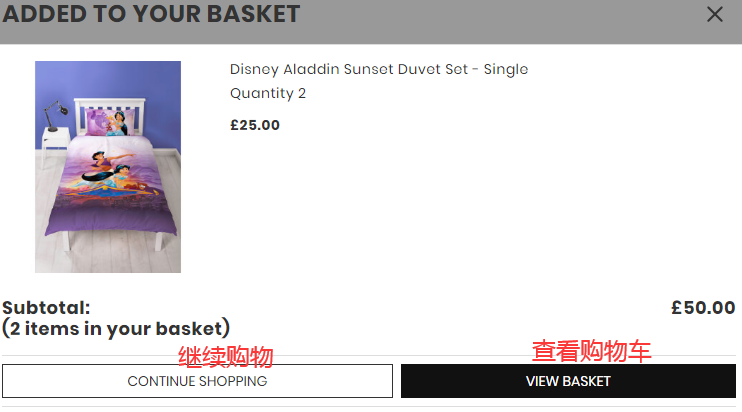Screen dimensions: 742x412
Task: Close the added to basket popup
Action: (714, 14)
